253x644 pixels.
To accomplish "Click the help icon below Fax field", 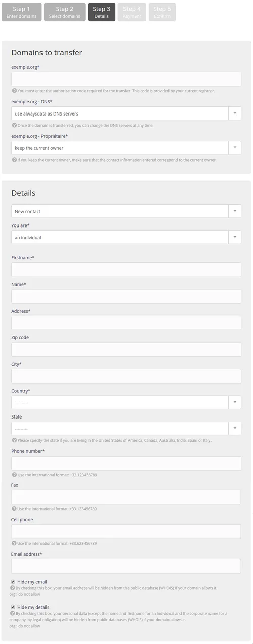I will pyautogui.click(x=14, y=509).
